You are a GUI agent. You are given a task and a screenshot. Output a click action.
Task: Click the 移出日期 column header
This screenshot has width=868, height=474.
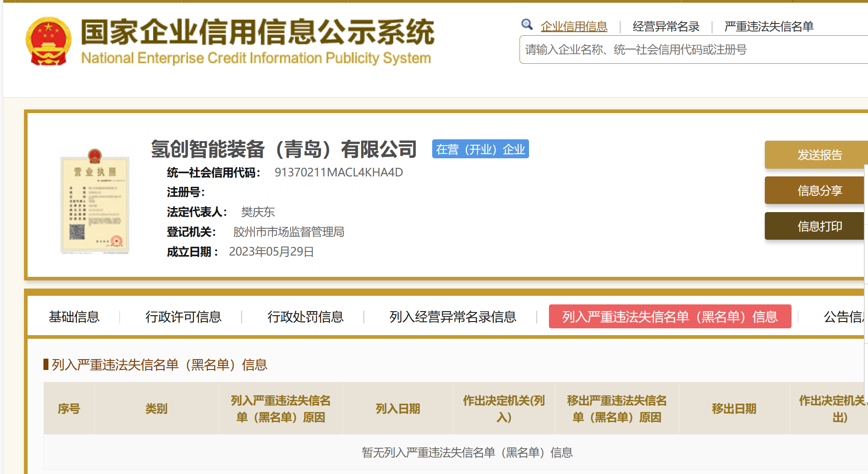point(734,408)
